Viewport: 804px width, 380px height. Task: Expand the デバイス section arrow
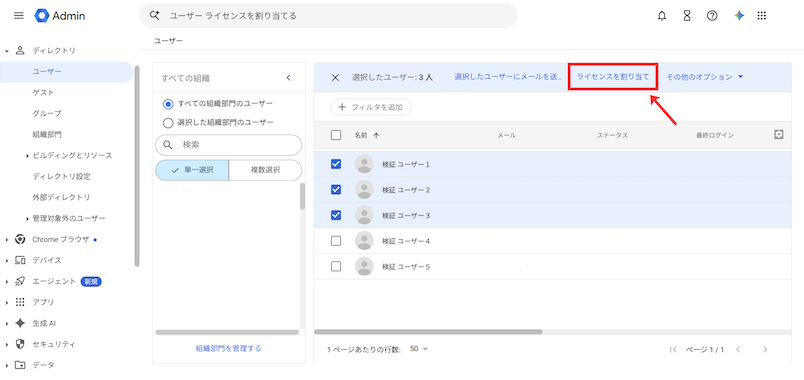tap(7, 261)
